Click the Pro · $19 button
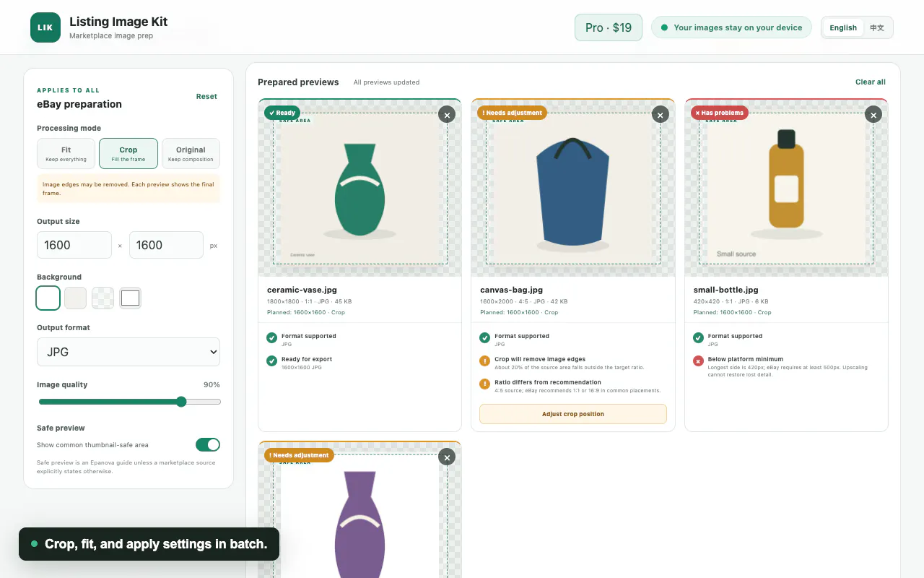The image size is (924, 578). (x=609, y=27)
